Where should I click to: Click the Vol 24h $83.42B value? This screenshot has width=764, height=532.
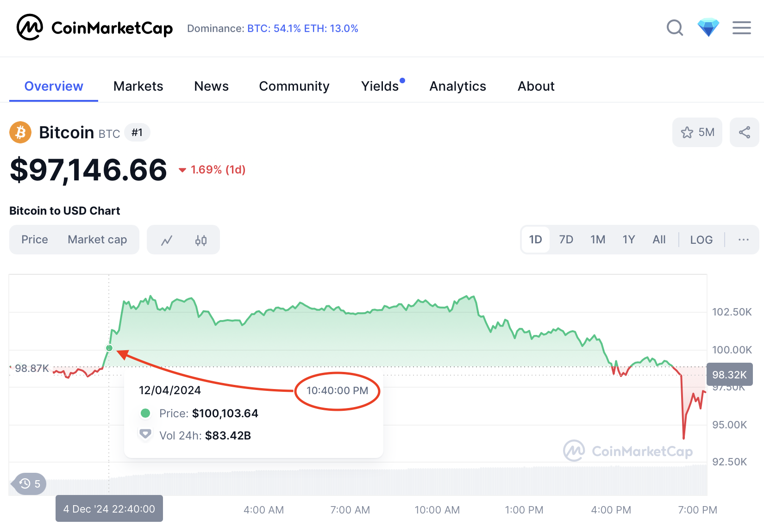pos(228,435)
